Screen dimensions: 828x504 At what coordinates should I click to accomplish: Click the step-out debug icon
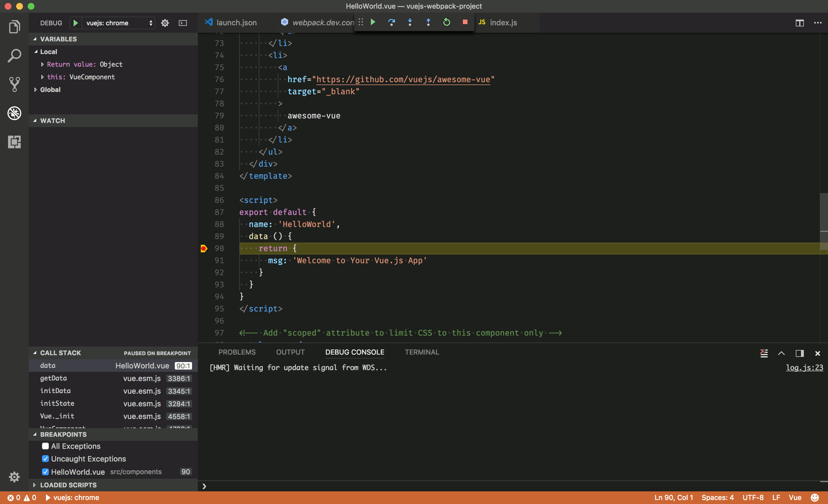[429, 22]
